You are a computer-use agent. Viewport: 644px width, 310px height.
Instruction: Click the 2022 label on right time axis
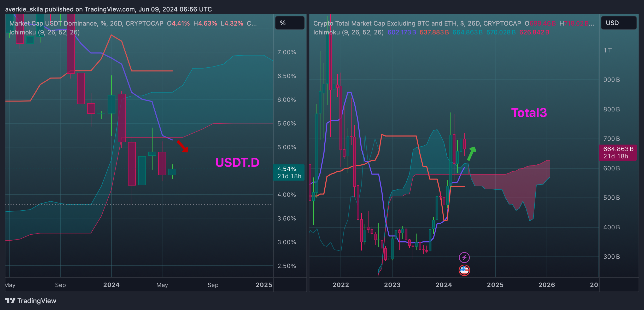(x=341, y=285)
